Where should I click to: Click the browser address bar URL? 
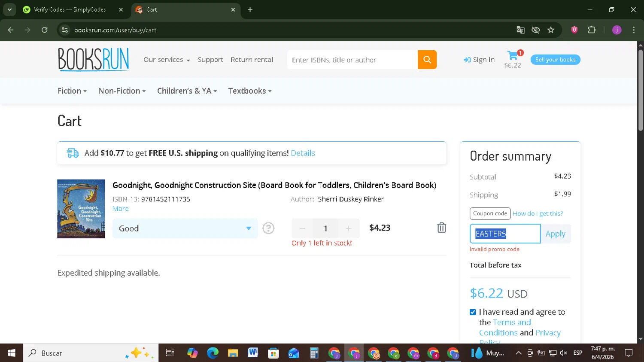coord(115,30)
